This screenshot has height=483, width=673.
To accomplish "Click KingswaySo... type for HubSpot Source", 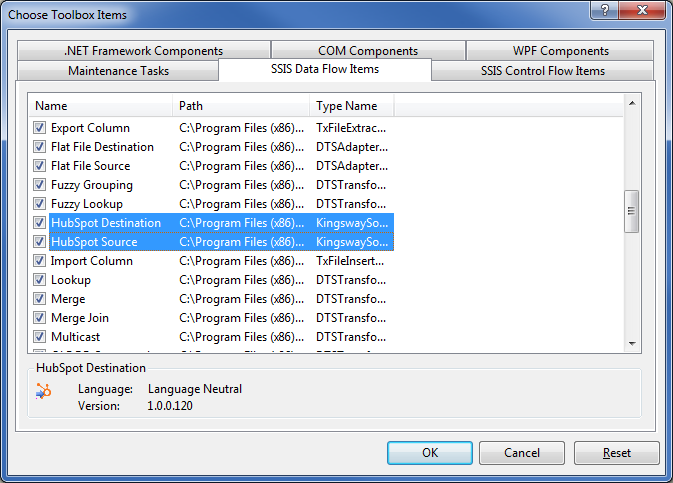I will point(352,242).
